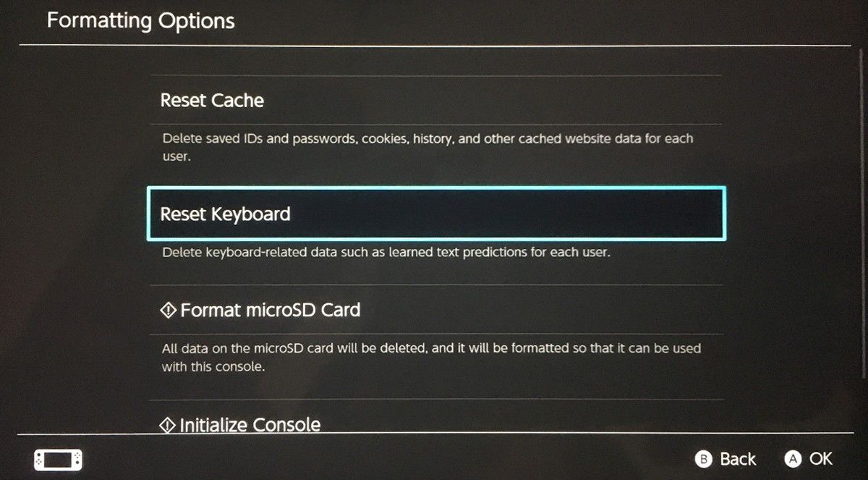
Task: Click the word 'user.' under Reset Cache
Action: 176,156
